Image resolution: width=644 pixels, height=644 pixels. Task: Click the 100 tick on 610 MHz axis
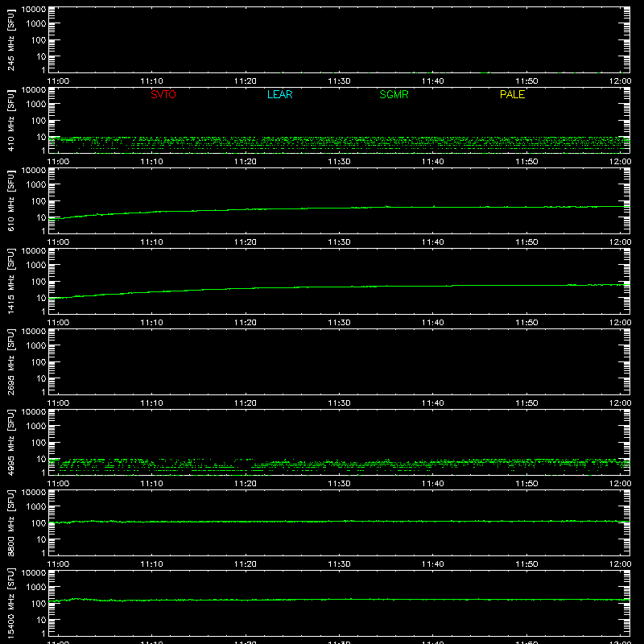[x=39, y=201]
